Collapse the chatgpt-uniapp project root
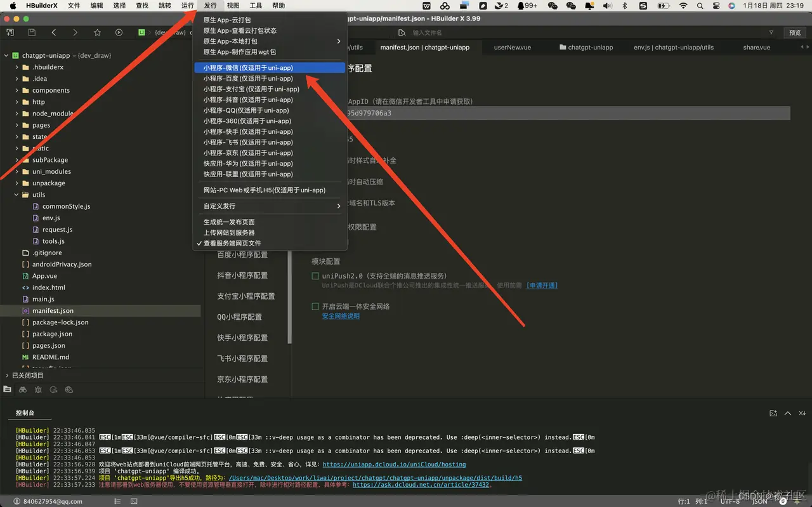 pos(6,55)
